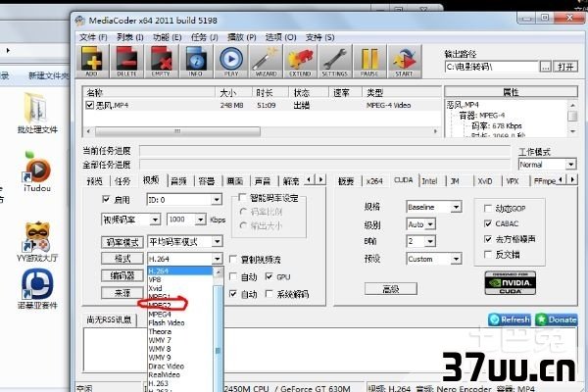Toggle the 去方格噪声 checkbox

pyautogui.click(x=488, y=239)
